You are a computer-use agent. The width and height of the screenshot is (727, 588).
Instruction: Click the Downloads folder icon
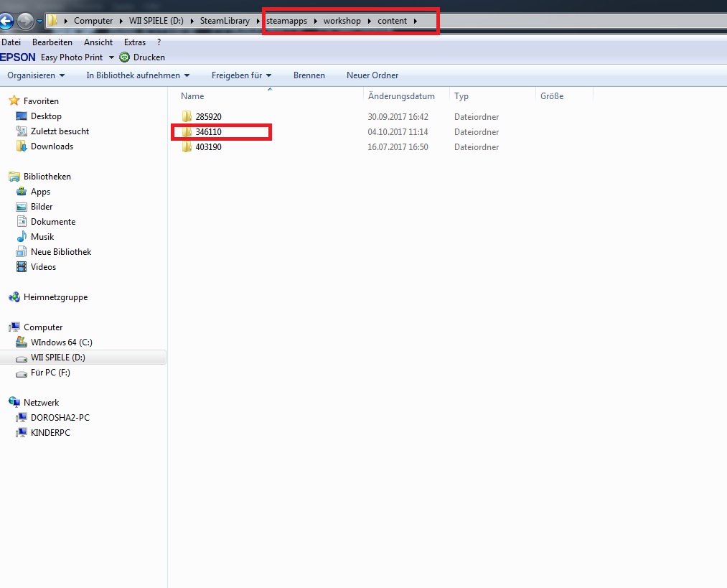[x=22, y=146]
